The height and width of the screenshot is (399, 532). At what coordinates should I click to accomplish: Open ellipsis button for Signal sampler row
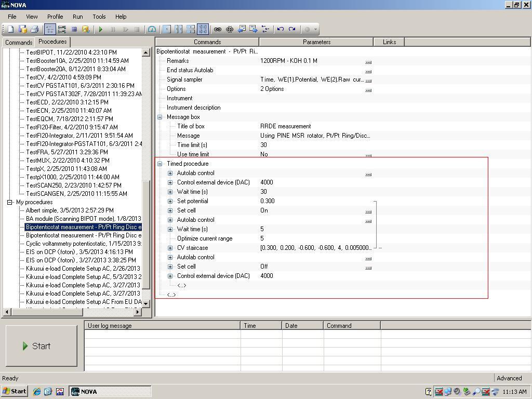pyautogui.click(x=368, y=81)
